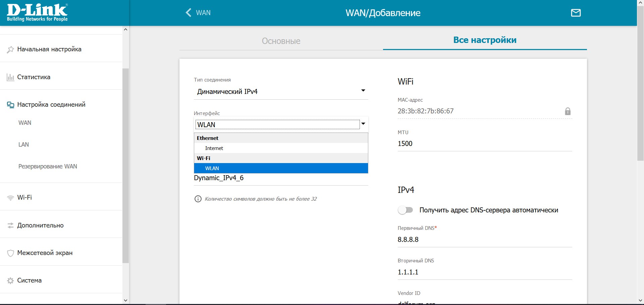Click the Wi-Fi signal icon in sidebar
This screenshot has height=305, width=644.
[x=10, y=198]
